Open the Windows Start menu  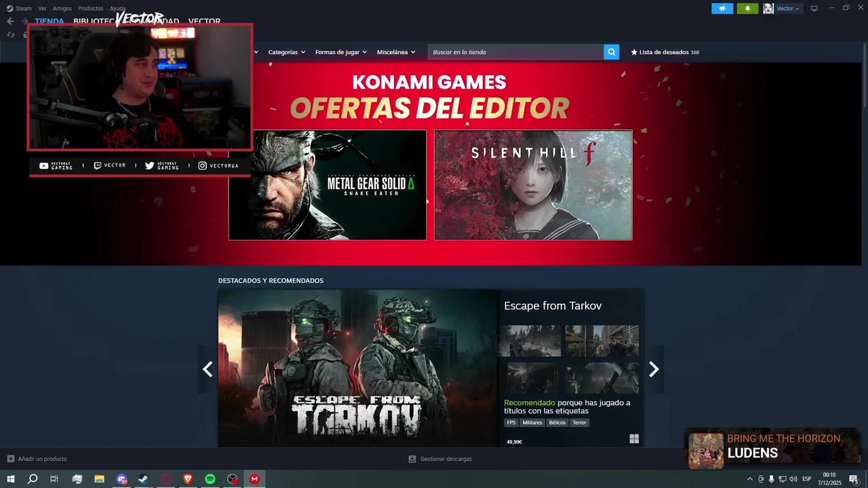click(x=11, y=479)
